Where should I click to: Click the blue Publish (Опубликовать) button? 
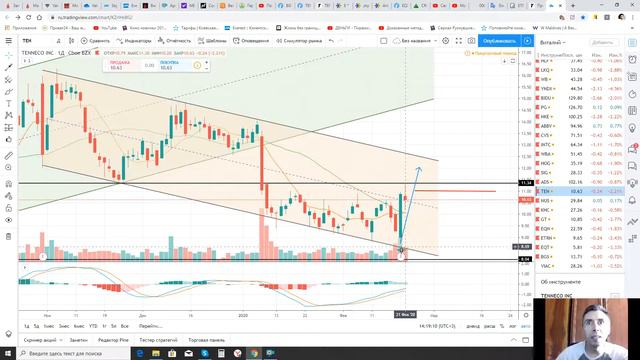[499, 41]
